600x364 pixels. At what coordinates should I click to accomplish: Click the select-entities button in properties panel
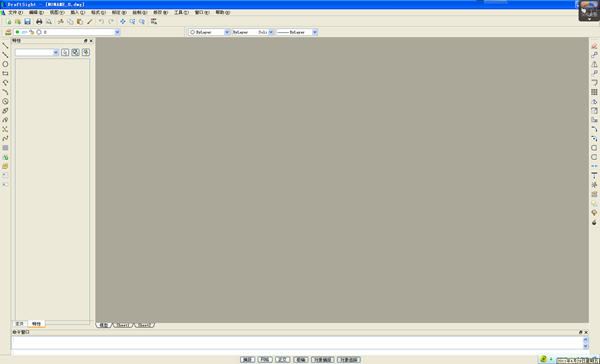(75, 52)
